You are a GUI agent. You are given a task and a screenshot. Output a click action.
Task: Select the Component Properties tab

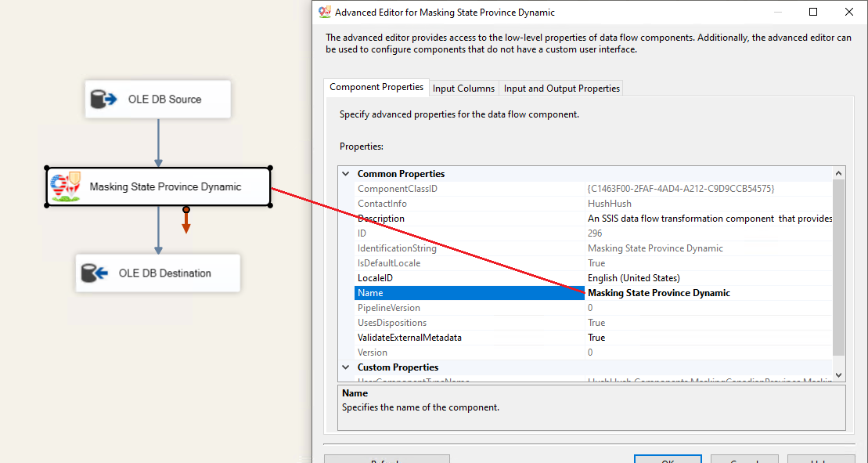point(376,88)
